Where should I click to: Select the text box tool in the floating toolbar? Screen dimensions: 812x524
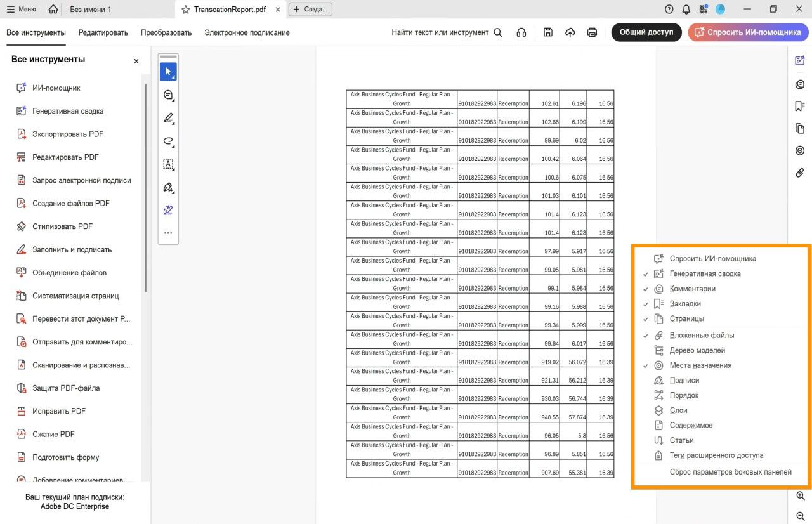click(168, 164)
